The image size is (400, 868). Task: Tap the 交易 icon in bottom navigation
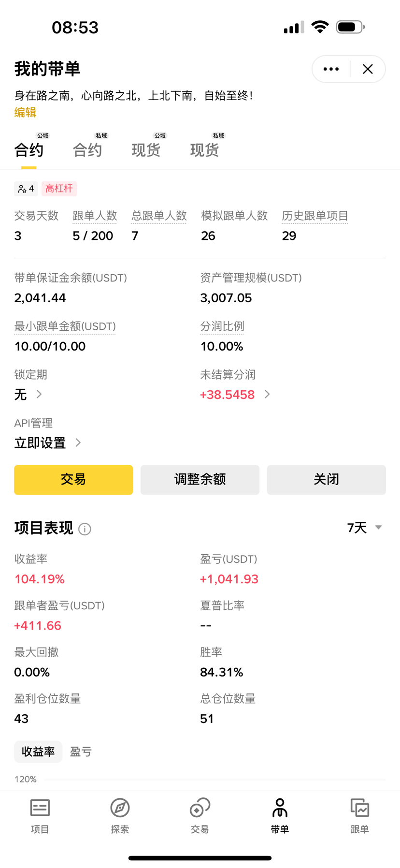pos(200,809)
